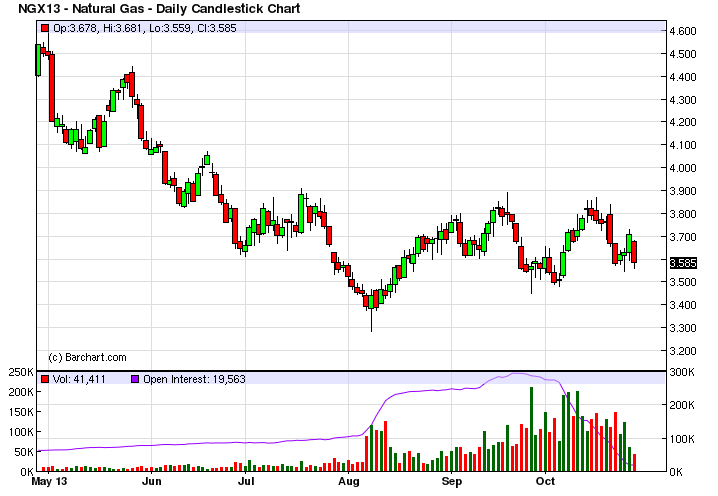Image resolution: width=718 pixels, height=496 pixels.
Task: Click the 3.200 price axis label
Action: [683, 351]
